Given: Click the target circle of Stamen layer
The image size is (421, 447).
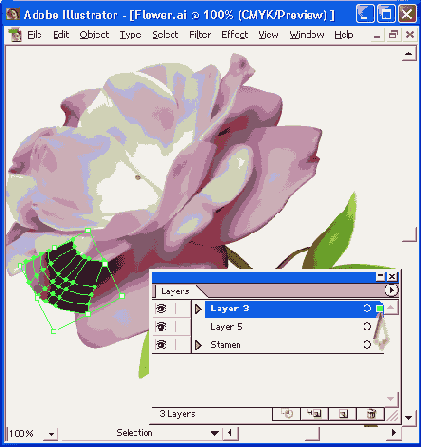Looking at the screenshot, I should [367, 344].
